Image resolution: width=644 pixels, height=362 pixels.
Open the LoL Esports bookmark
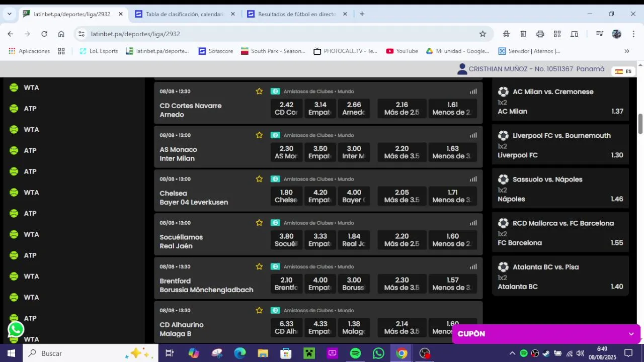(x=99, y=51)
